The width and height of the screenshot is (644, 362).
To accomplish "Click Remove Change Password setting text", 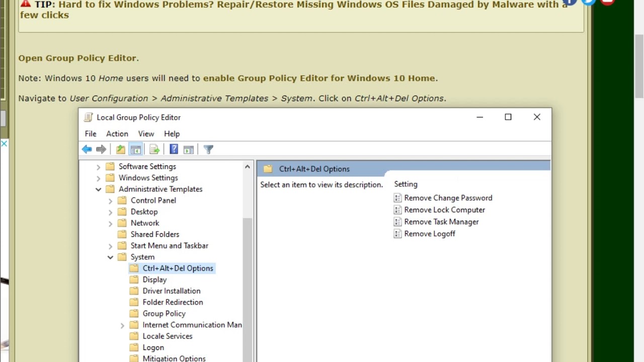I will pos(448,198).
